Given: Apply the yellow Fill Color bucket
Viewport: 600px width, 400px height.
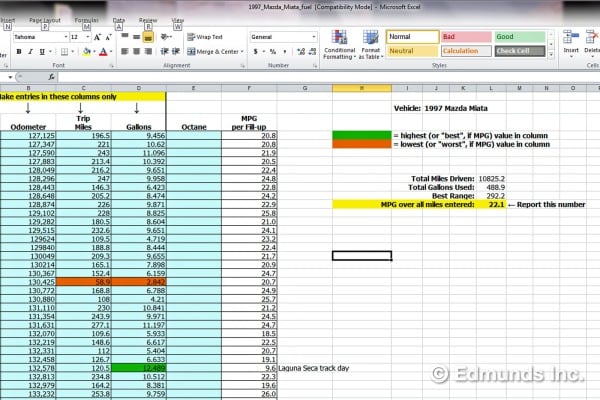Looking at the screenshot, I should pos(86,52).
